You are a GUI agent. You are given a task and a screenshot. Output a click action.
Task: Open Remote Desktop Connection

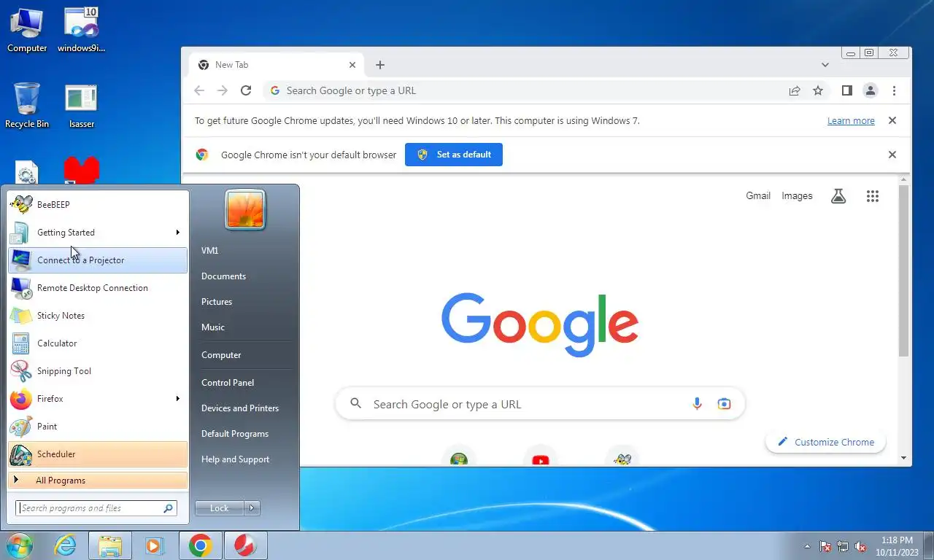[98, 288]
